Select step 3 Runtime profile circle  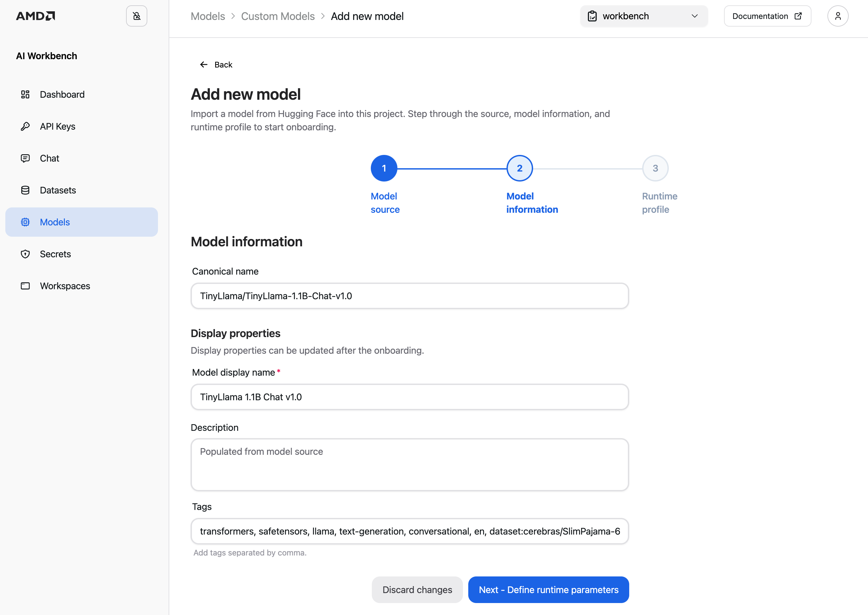coord(655,168)
